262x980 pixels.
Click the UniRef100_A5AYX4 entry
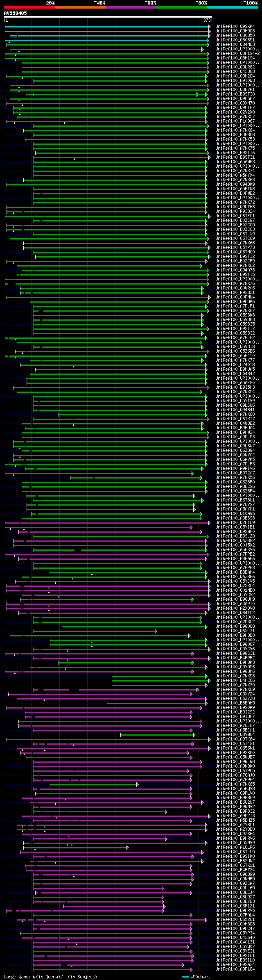pos(235,175)
